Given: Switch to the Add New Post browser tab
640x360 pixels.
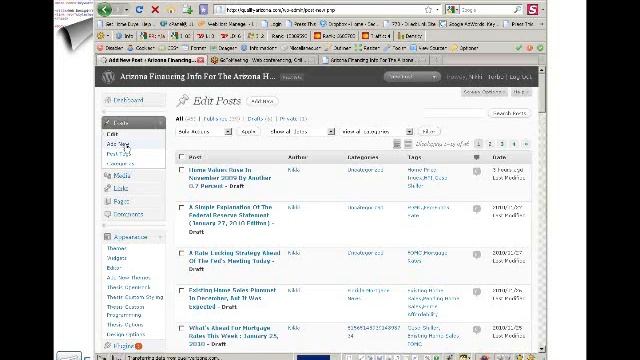Looking at the screenshot, I should (x=152, y=60).
